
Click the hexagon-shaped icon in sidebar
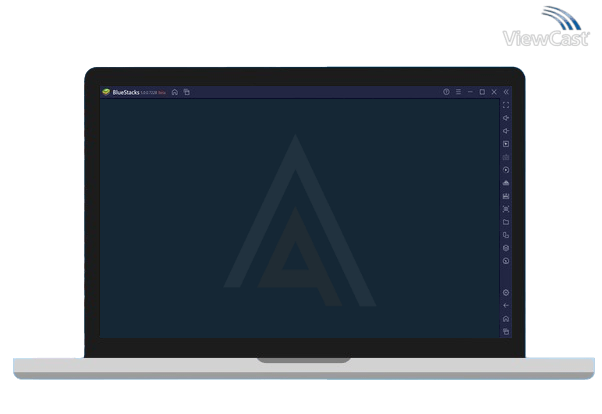506,248
